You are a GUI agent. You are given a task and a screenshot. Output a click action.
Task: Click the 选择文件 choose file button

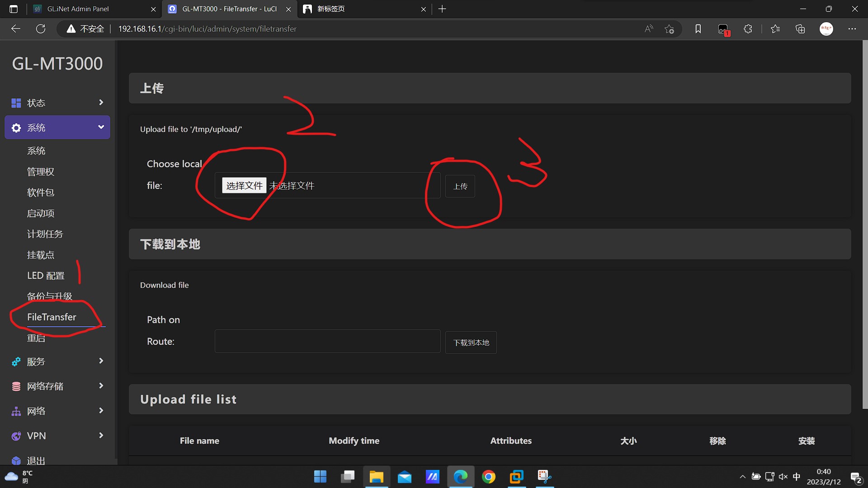244,186
